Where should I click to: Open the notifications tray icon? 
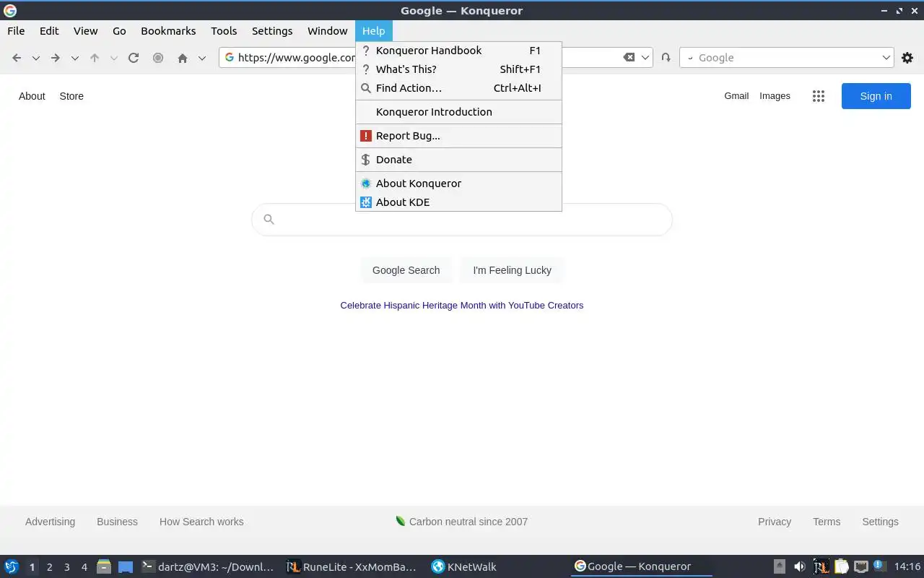pyautogui.click(x=880, y=566)
